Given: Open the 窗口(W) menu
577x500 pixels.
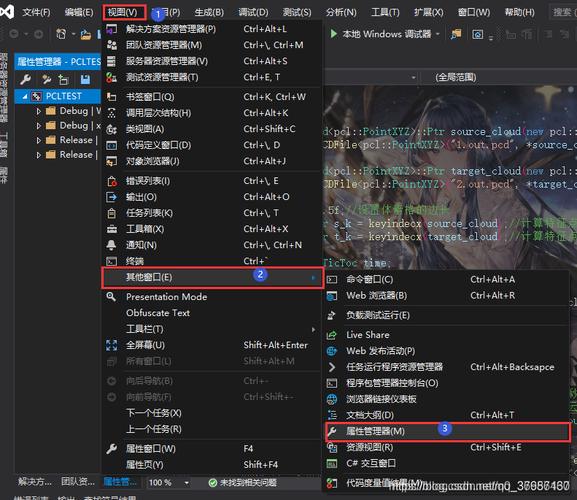Looking at the screenshot, I should coord(474,13).
